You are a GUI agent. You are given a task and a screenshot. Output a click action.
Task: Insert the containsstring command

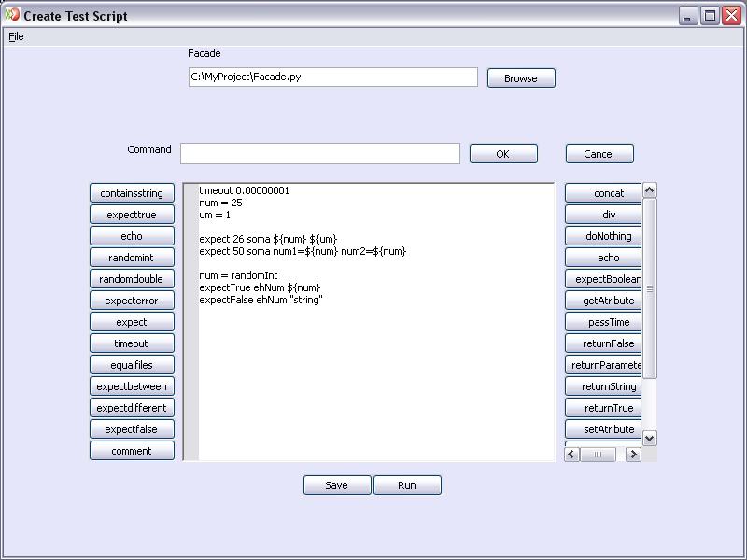click(x=132, y=193)
